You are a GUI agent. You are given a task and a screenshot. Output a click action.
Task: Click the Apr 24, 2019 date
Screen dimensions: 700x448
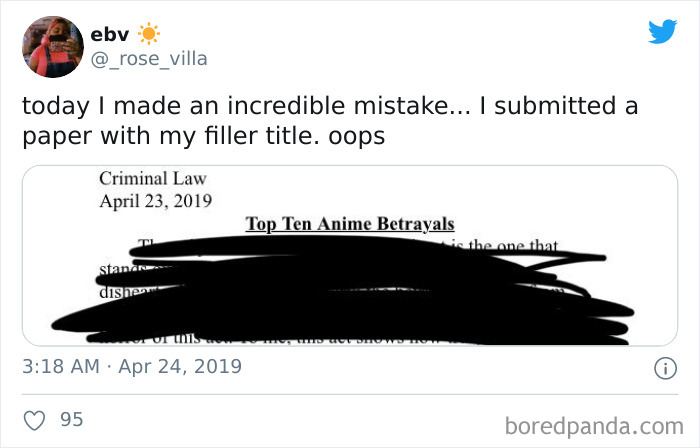coord(182,366)
